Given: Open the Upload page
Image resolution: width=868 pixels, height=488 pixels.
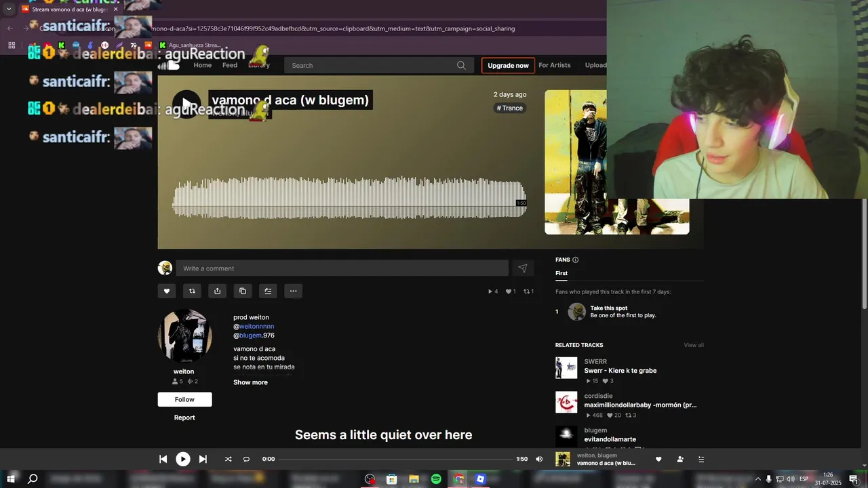Looking at the screenshot, I should click(595, 65).
